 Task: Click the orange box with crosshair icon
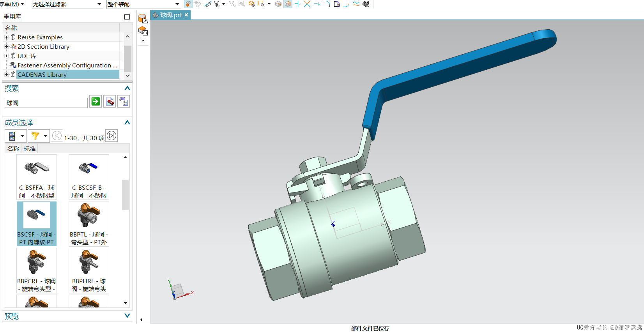[251, 4]
